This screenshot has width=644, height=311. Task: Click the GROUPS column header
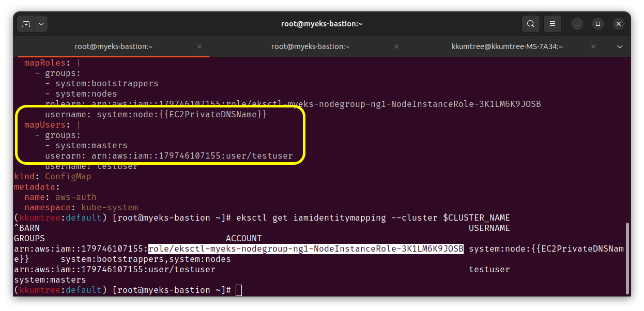tap(29, 238)
